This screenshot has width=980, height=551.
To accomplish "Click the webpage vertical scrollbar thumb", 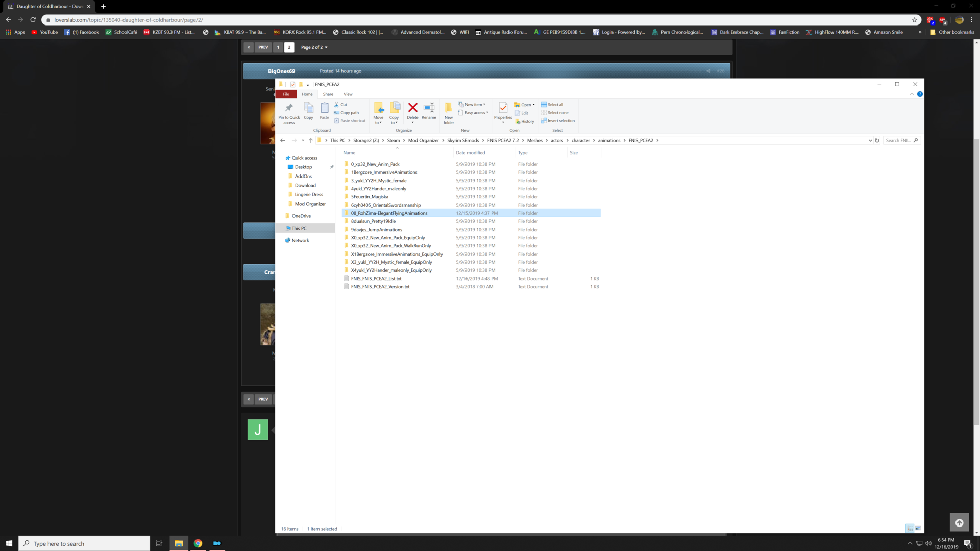I will [976, 282].
